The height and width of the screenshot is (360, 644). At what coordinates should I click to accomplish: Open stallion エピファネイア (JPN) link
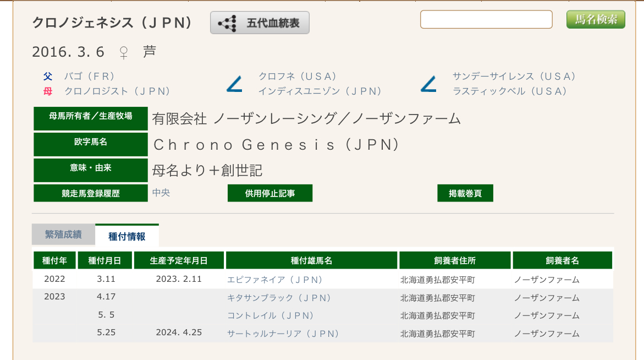275,280
